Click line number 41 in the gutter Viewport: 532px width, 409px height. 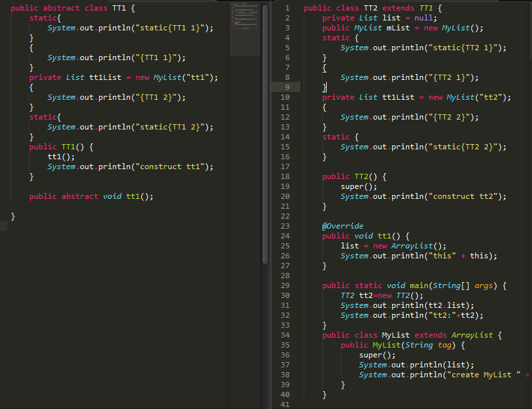pos(285,404)
